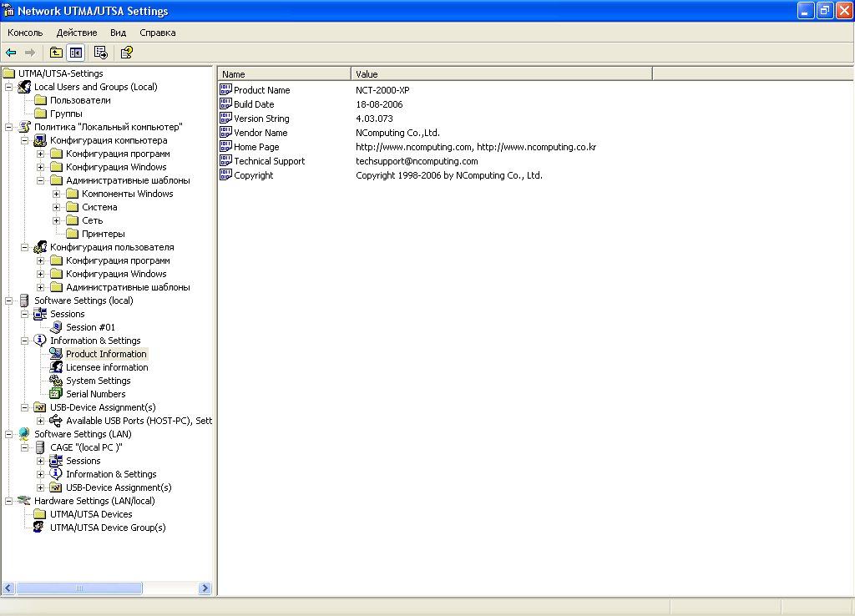Click the tree's left scroll arrow
Viewport: 855px width, 616px height.
click(8, 588)
